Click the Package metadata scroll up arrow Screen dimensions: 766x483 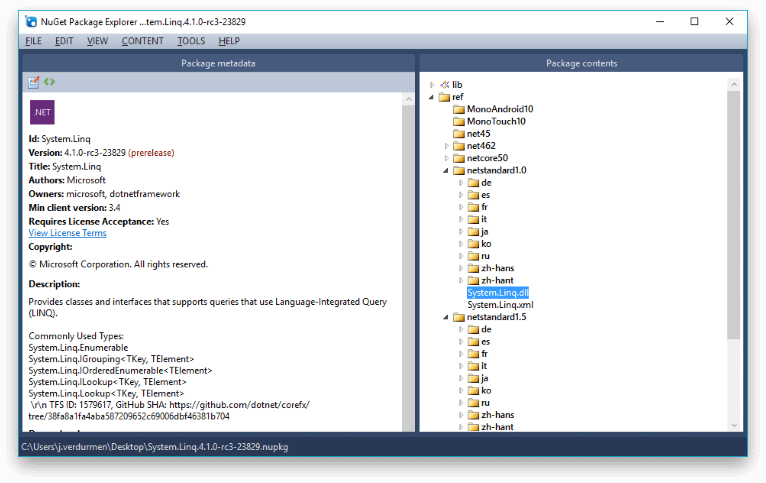[x=408, y=99]
